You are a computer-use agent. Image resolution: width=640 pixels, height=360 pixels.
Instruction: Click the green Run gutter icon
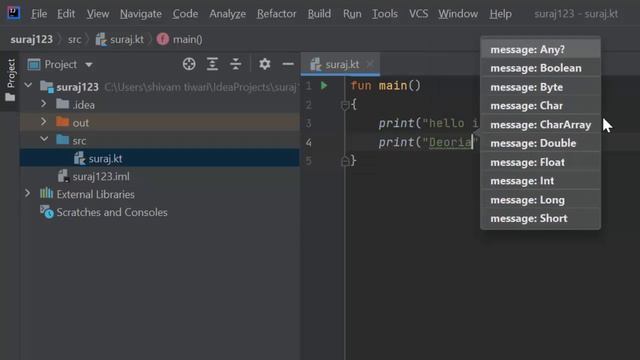pyautogui.click(x=324, y=86)
